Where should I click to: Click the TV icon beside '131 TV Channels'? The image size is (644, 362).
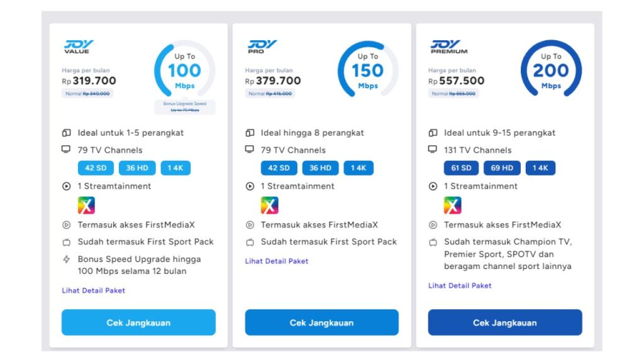432,150
